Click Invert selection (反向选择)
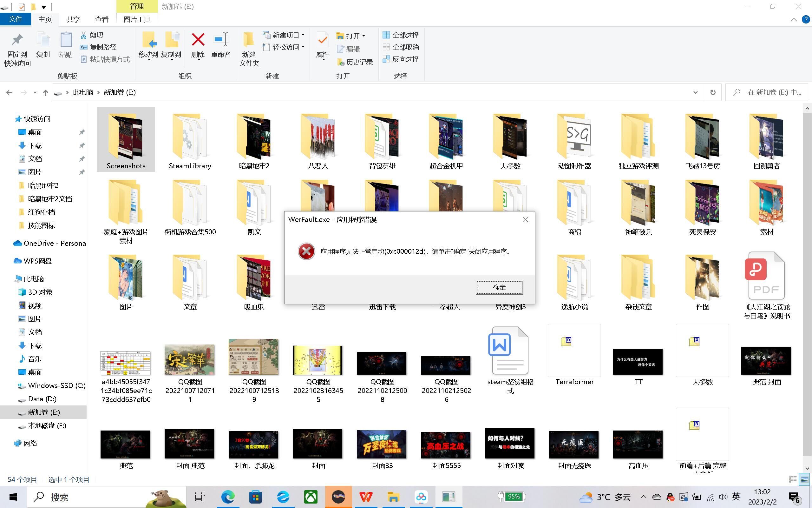This screenshot has height=508, width=812. 401,59
